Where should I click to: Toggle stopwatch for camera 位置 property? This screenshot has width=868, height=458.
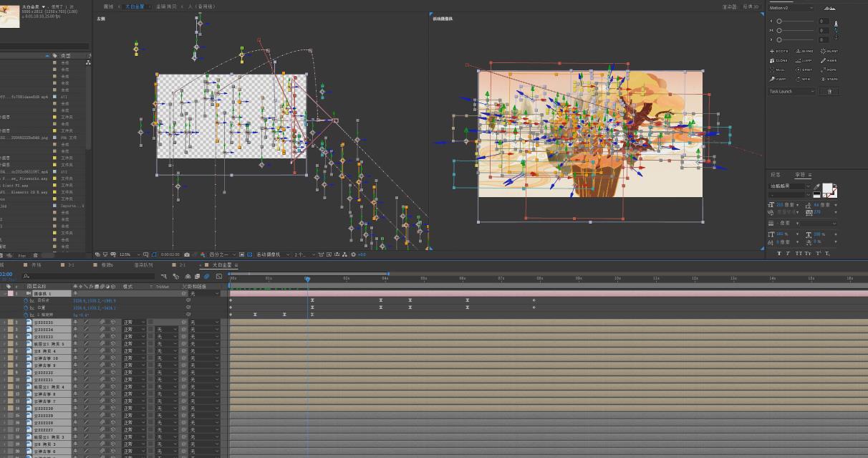pyautogui.click(x=25, y=307)
